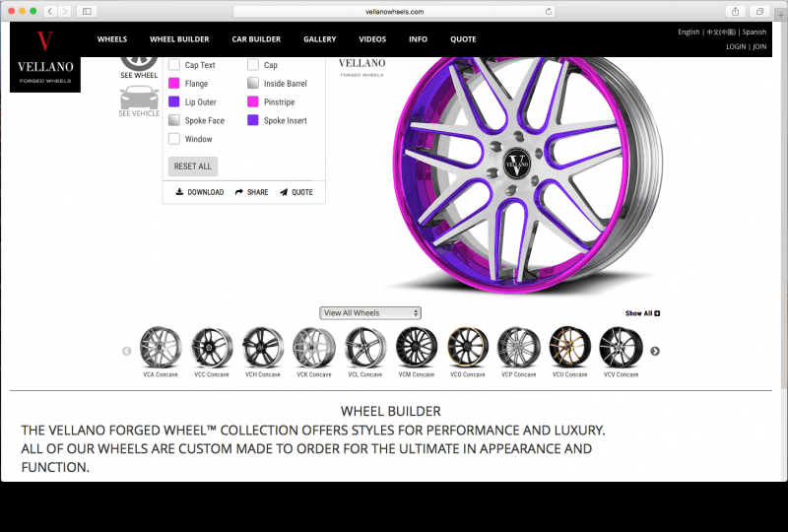This screenshot has height=532, width=788.
Task: Open the View All Wheels dropdown
Action: coord(370,312)
